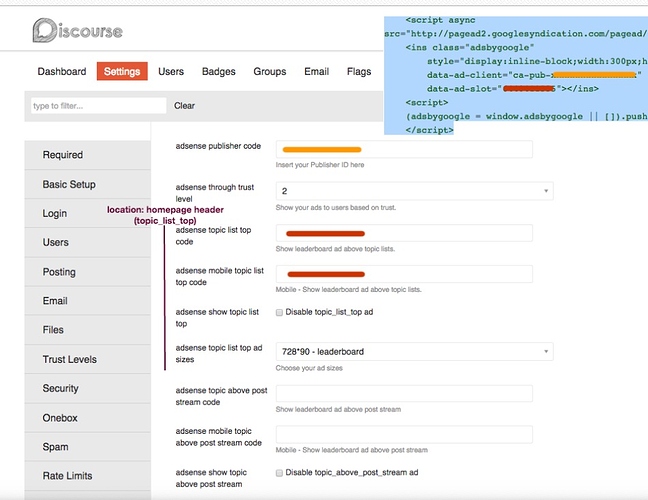This screenshot has height=500, width=648.
Task: Click 'Show leaderboard ad above post stream' hint
Action: tap(338, 410)
